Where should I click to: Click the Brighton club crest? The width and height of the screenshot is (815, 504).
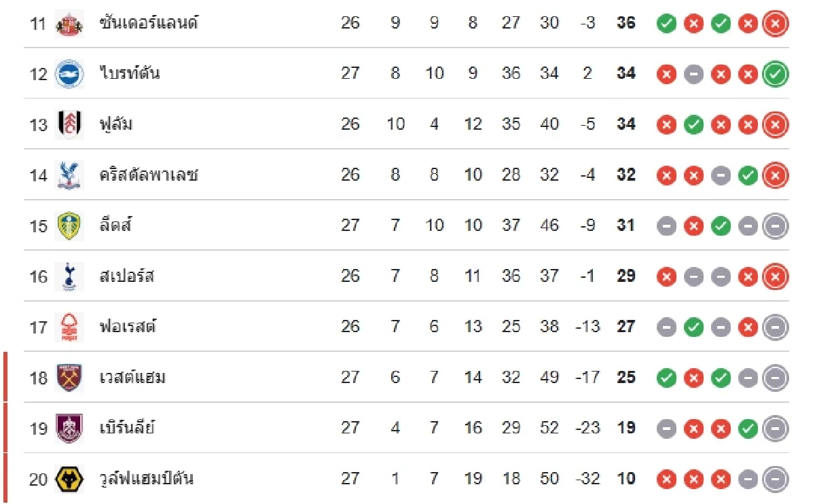(69, 73)
